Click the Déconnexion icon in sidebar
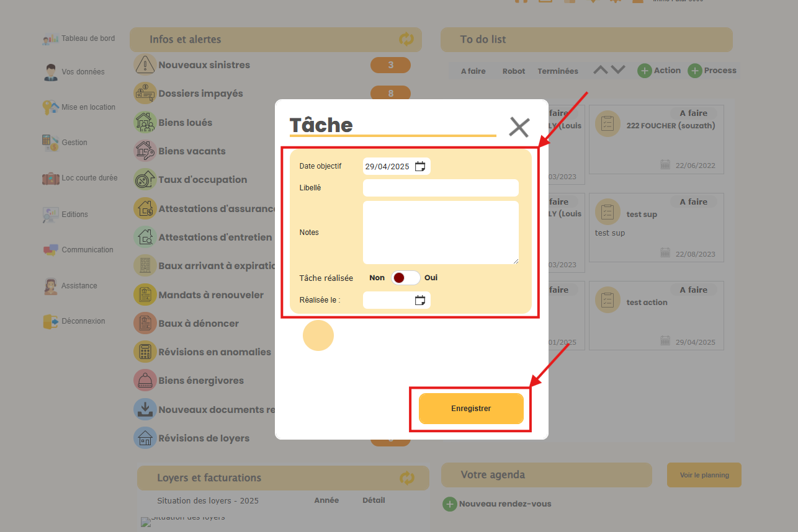Image resolution: width=798 pixels, height=532 pixels. 50,321
